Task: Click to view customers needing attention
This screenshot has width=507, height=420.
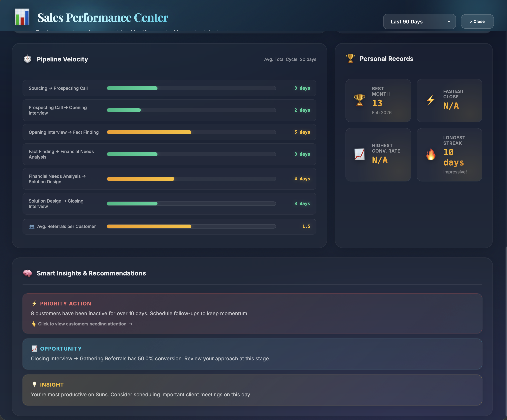Action: 82,324
